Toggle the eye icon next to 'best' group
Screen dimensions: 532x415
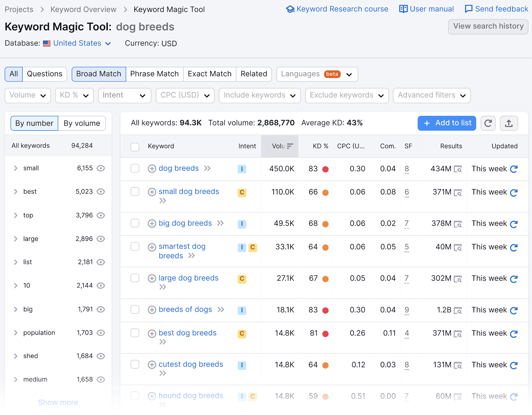pyautogui.click(x=101, y=191)
